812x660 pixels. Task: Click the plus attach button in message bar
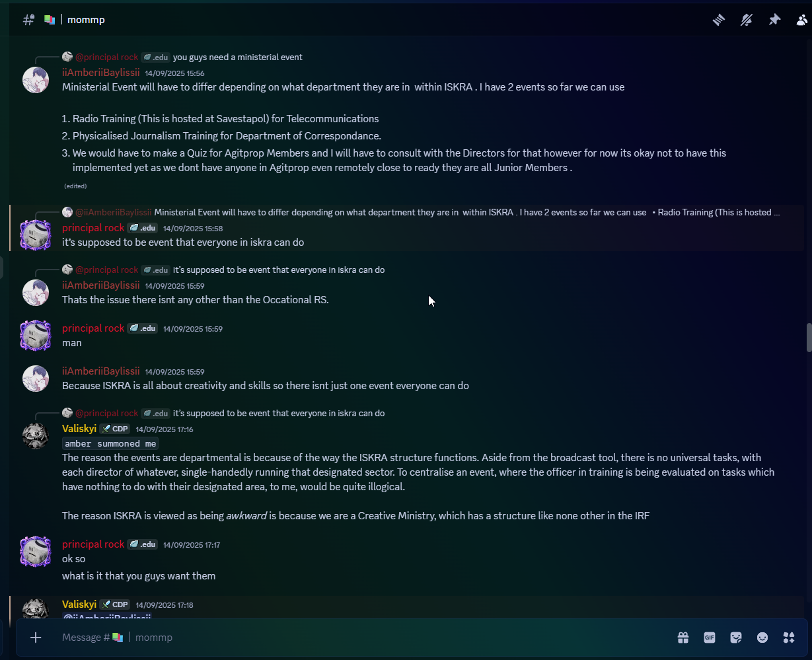pyautogui.click(x=36, y=638)
